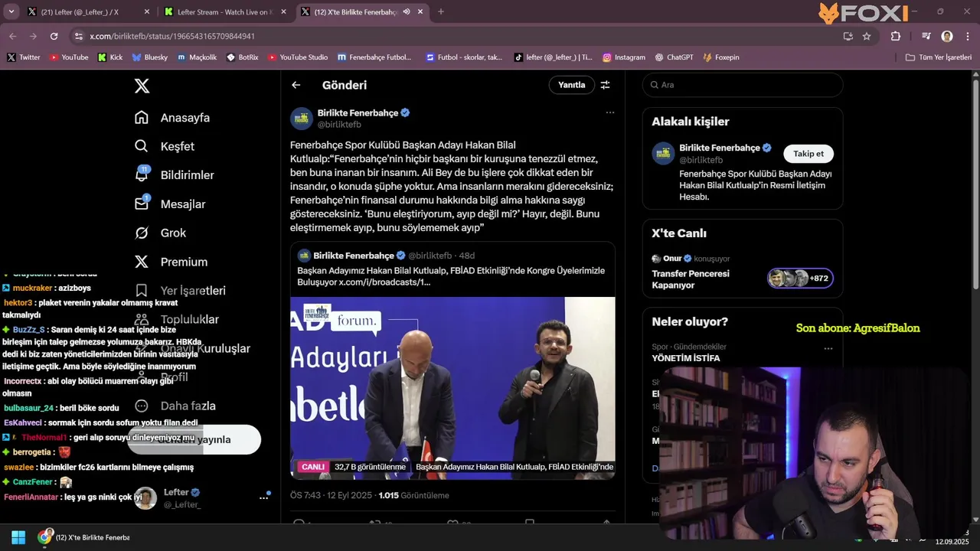
Task: Click Birlikte Fenerbahçe name in Alakalı kişiler
Action: (720, 148)
